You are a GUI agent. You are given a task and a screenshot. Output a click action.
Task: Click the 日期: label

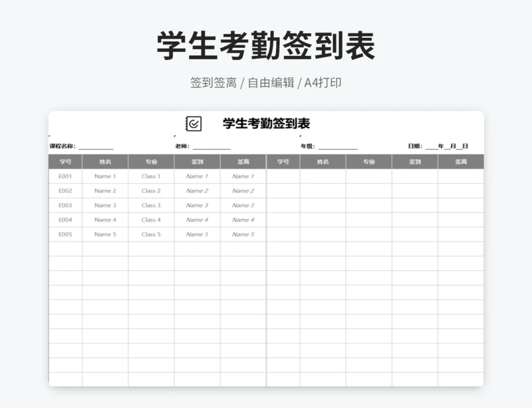415,146
